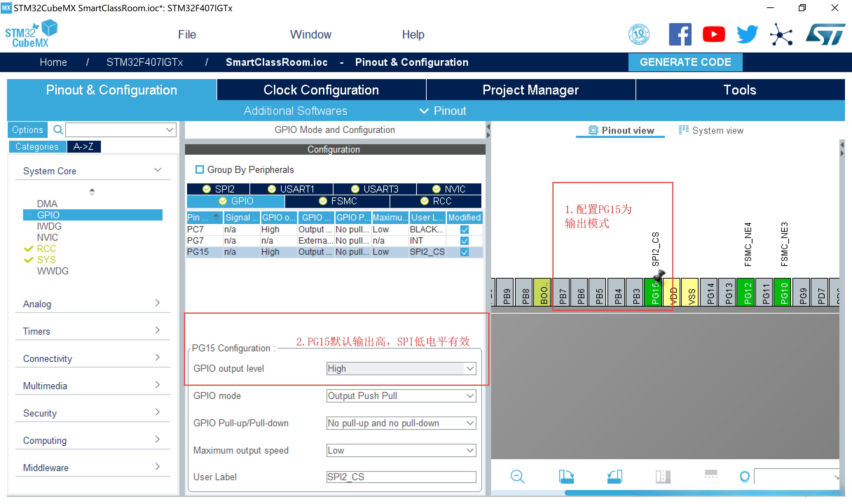Screen dimensions: 852x504
Task: Open the File menu
Action: [187, 34]
